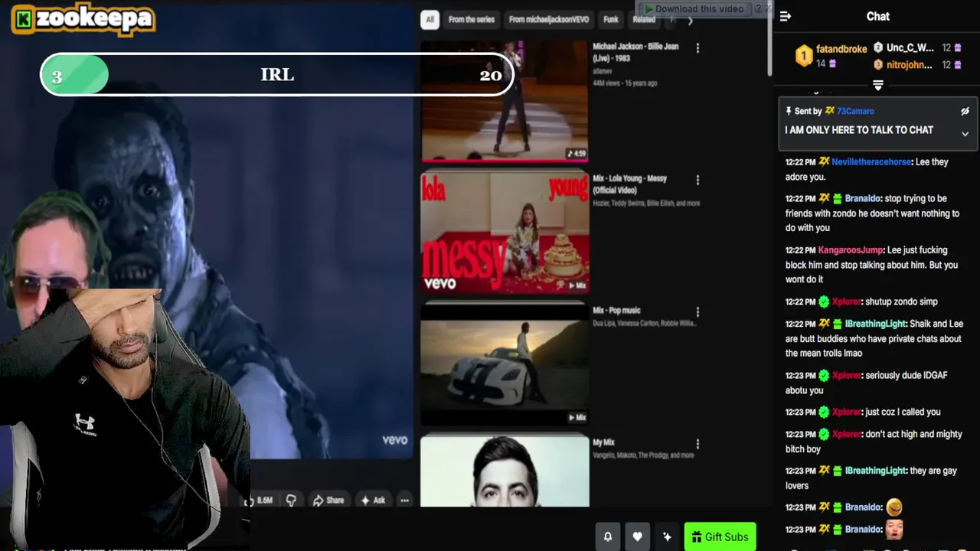Screen dimensions: 980x551
Task: Click the zookeepa channel logo
Action: click(83, 19)
